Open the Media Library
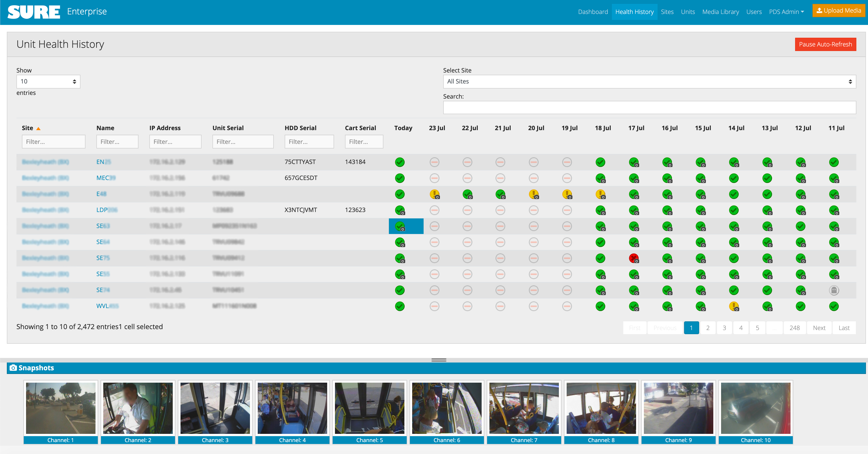This screenshot has width=868, height=454. [720, 12]
